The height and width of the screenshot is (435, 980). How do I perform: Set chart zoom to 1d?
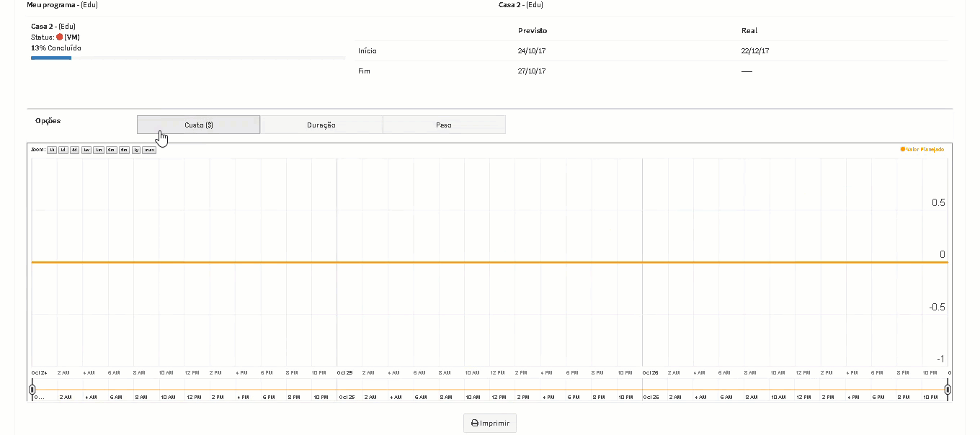click(x=63, y=150)
